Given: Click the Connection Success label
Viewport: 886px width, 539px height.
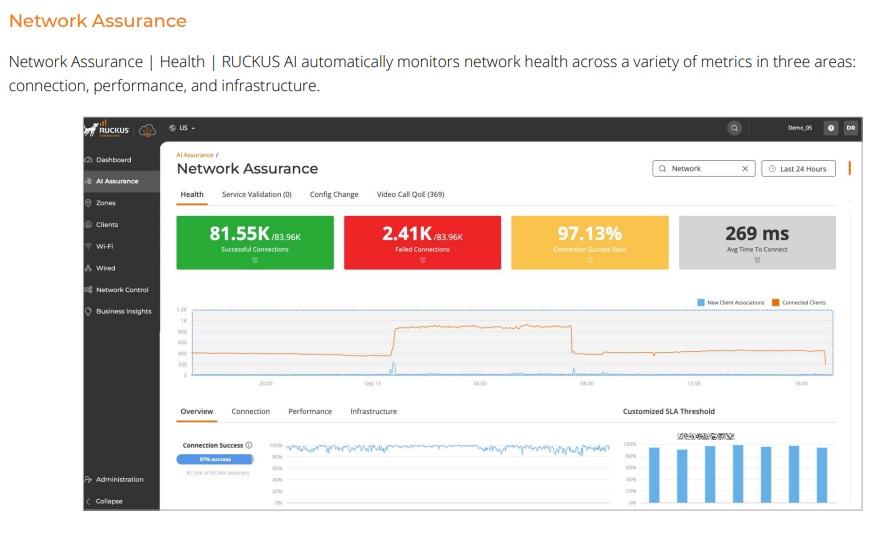Looking at the screenshot, I should pos(212,446).
